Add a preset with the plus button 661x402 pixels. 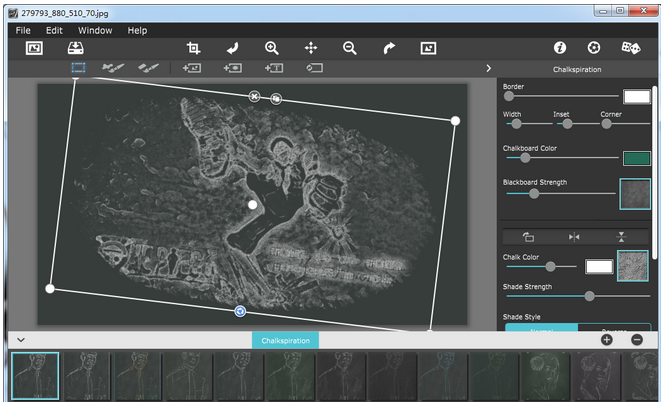[x=607, y=340]
